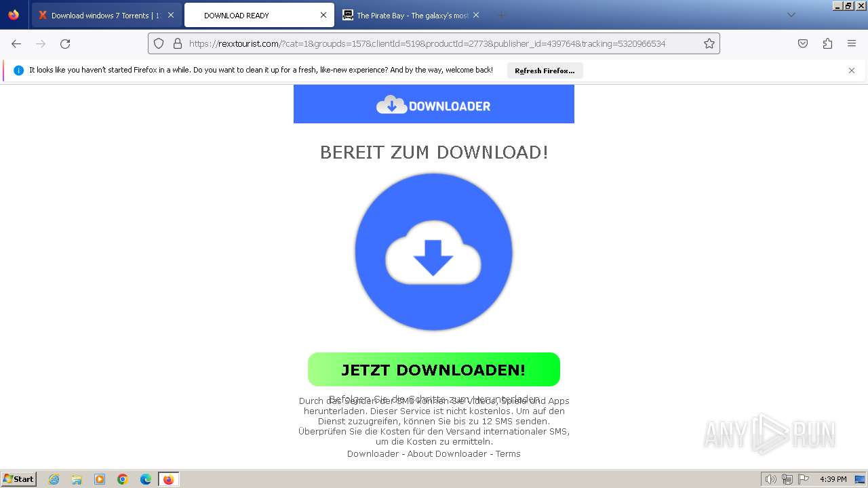The width and height of the screenshot is (868, 488).
Task: Open Action Center flag icon
Action: pos(804,479)
